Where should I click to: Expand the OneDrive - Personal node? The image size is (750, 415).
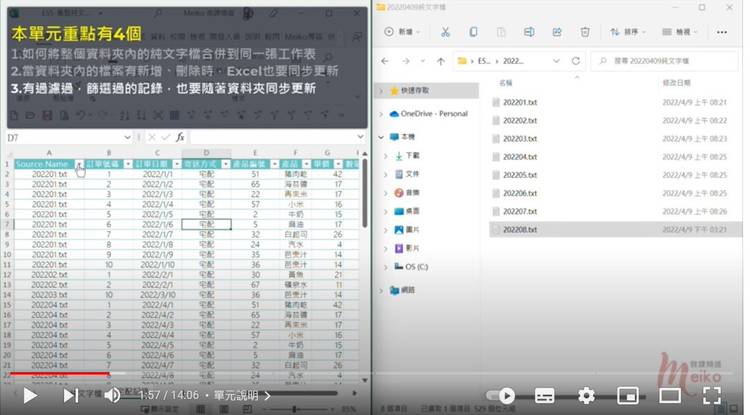coord(381,114)
